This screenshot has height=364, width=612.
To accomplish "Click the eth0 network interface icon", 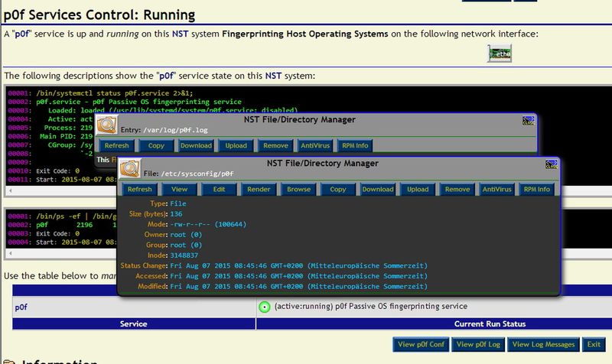I will click(x=500, y=54).
